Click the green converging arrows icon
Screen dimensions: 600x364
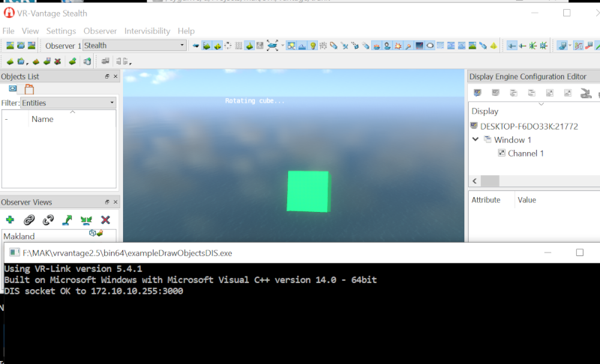click(x=86, y=219)
